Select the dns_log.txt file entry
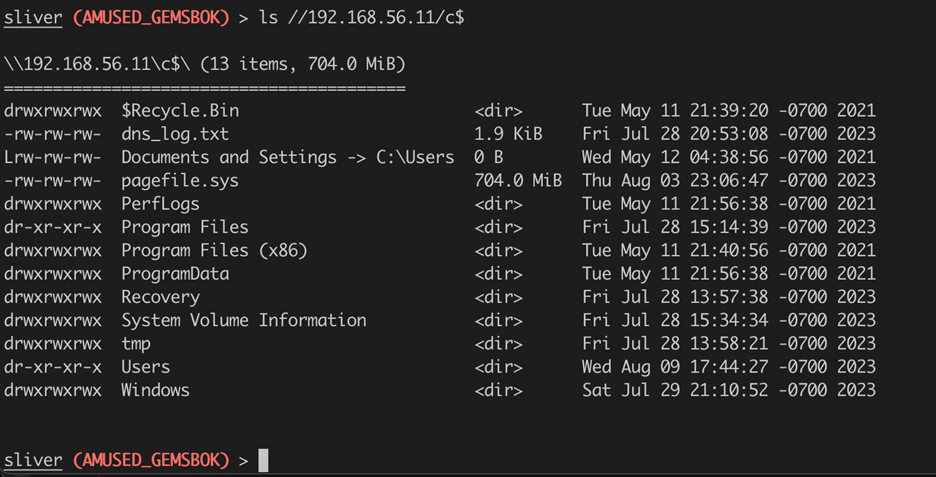 [x=175, y=134]
